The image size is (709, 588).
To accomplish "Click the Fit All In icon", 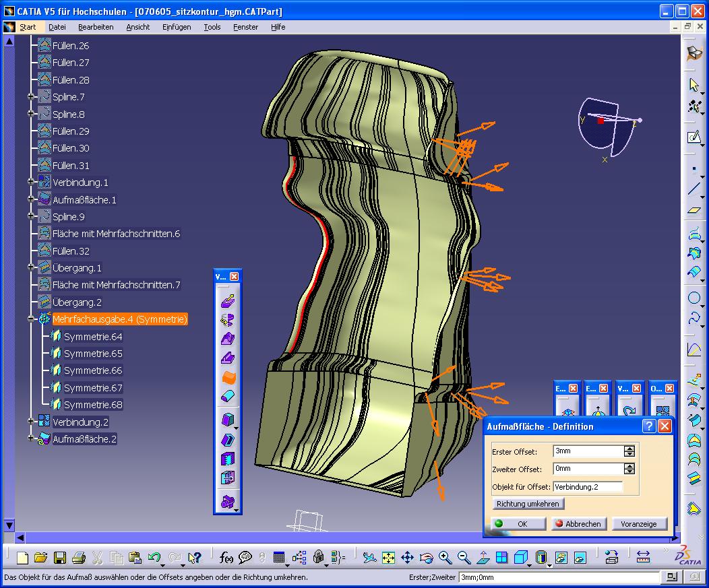I will pyautogui.click(x=388, y=558).
